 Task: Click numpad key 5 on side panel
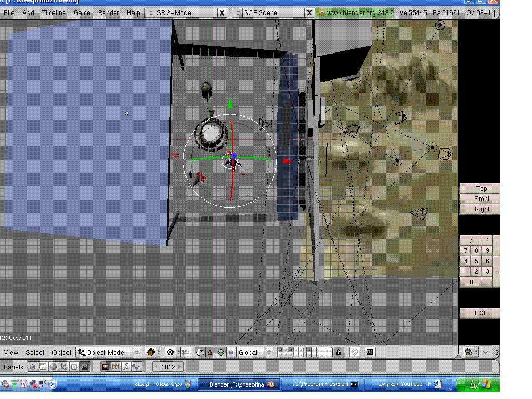click(476, 261)
